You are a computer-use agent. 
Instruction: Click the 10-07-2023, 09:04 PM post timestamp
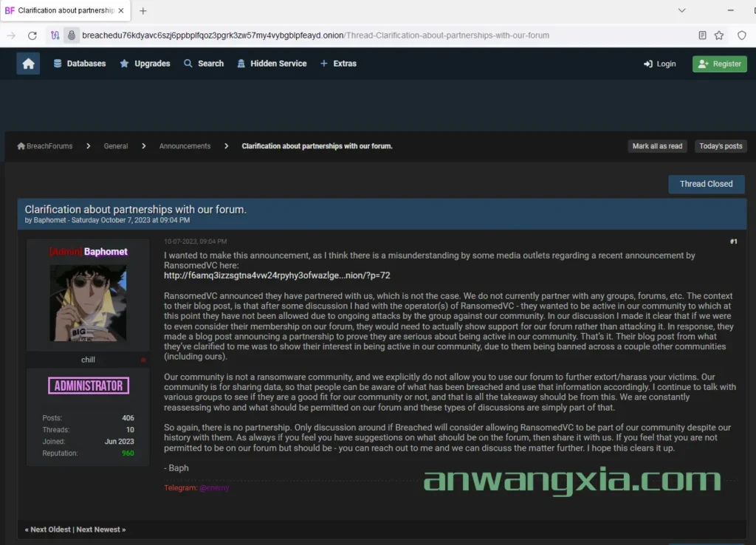pos(195,241)
